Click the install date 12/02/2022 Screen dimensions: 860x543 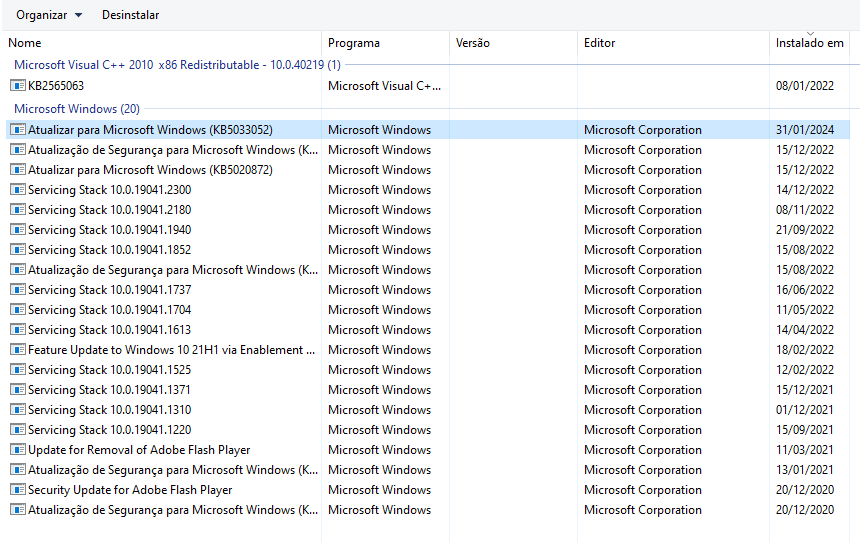point(805,370)
